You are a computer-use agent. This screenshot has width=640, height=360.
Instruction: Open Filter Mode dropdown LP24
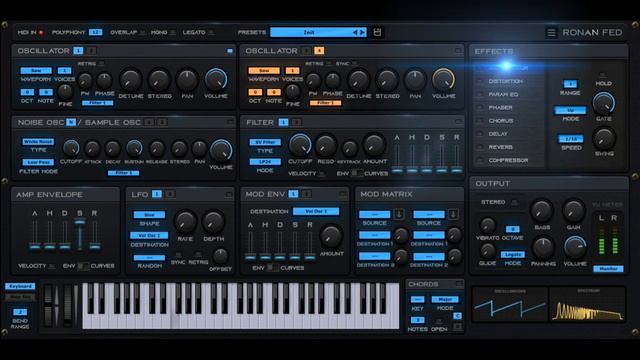[x=265, y=162]
